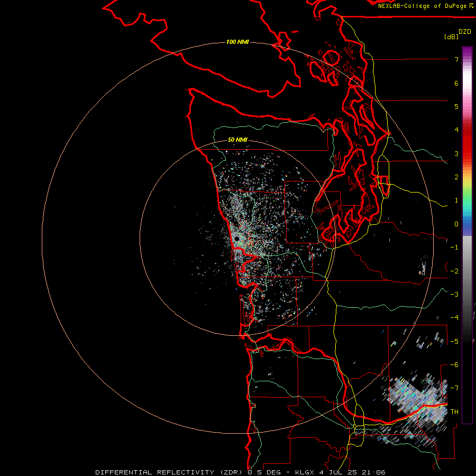The height and width of the screenshot is (476, 476).
Task: Click the 5 dB value on color scale
Action: pyautogui.click(x=456, y=106)
